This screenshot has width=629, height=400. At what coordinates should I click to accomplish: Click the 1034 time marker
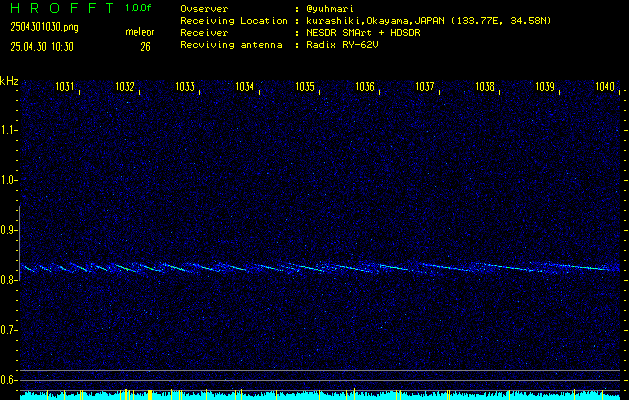[x=245, y=86]
